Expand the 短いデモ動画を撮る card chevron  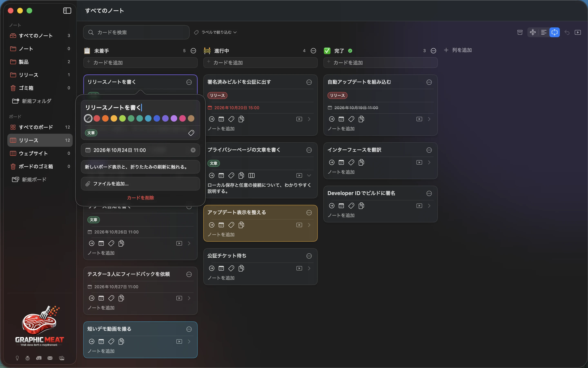click(189, 341)
